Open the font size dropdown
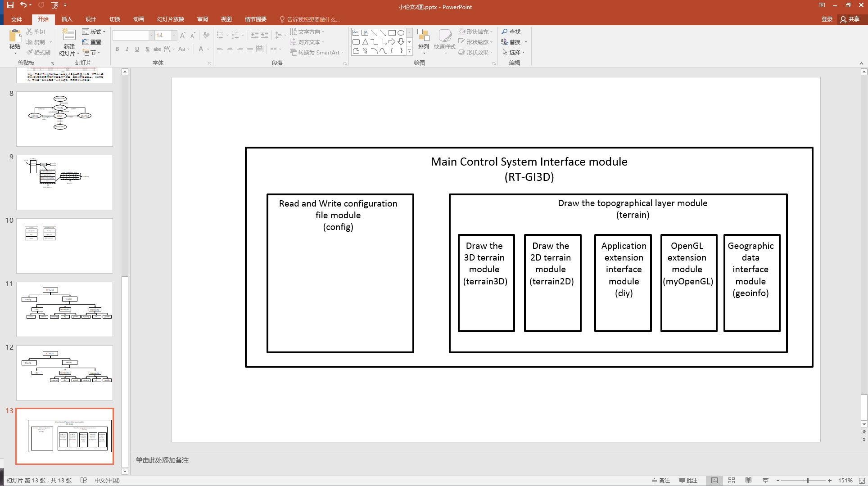 [x=174, y=35]
